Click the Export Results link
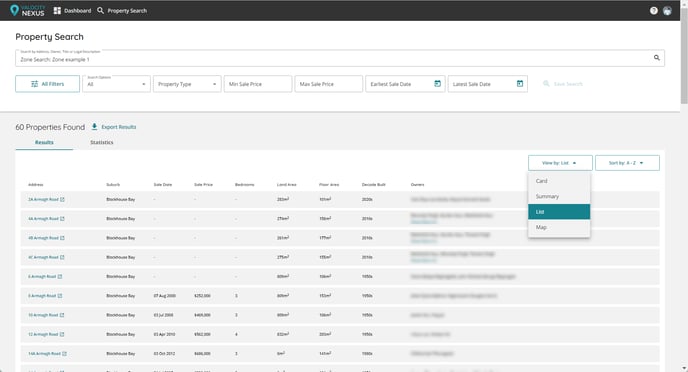Screen dimensions: 688x372 click(118, 127)
